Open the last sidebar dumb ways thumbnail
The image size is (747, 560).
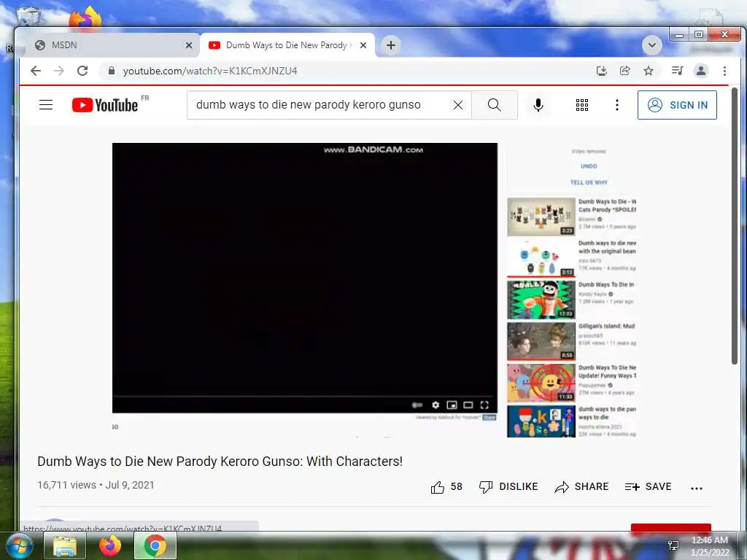541,421
